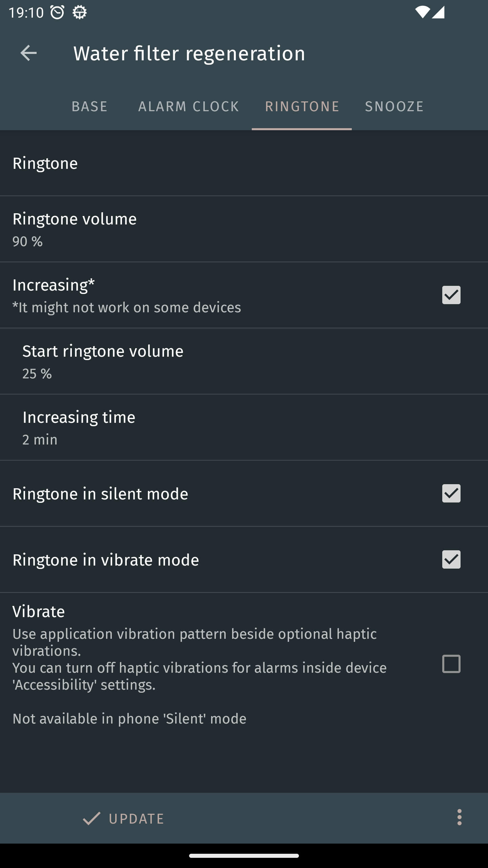Tap the home gesture navigation bar
Screen dimensions: 488x868
(x=244, y=855)
